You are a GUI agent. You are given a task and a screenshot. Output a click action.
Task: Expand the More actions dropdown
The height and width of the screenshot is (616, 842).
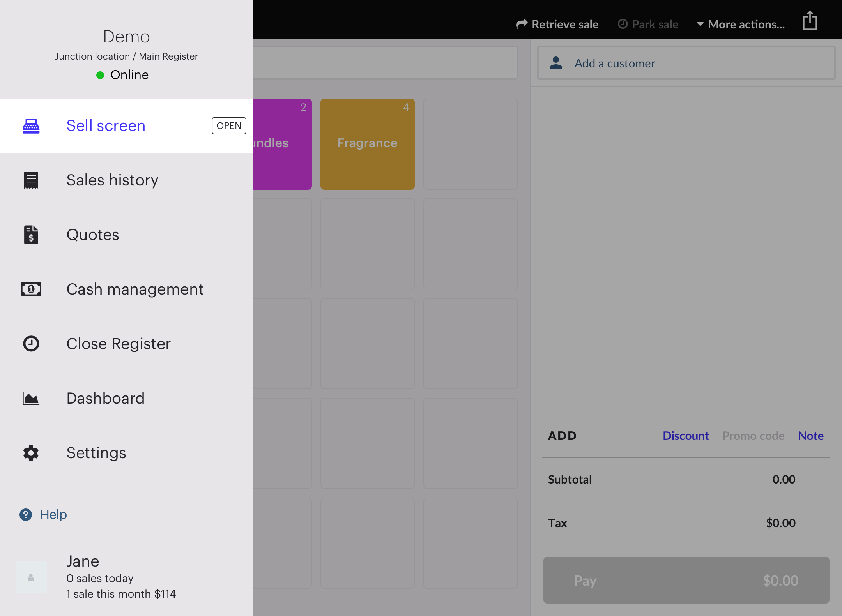click(741, 25)
